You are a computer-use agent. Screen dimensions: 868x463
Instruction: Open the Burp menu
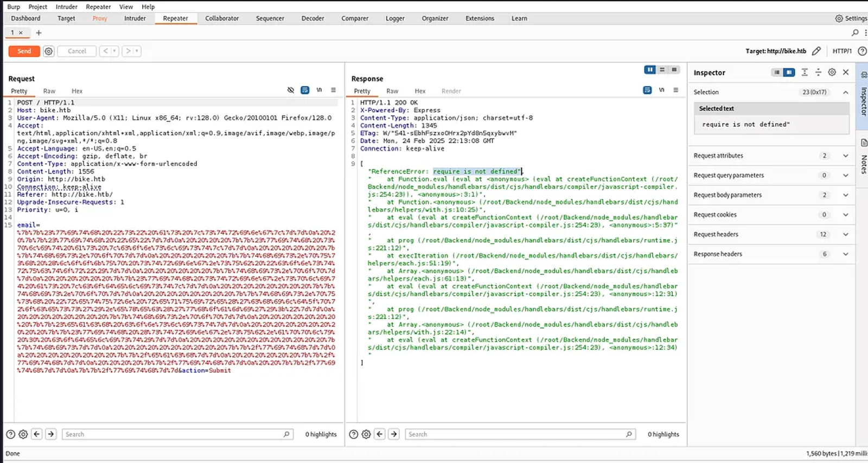point(14,7)
